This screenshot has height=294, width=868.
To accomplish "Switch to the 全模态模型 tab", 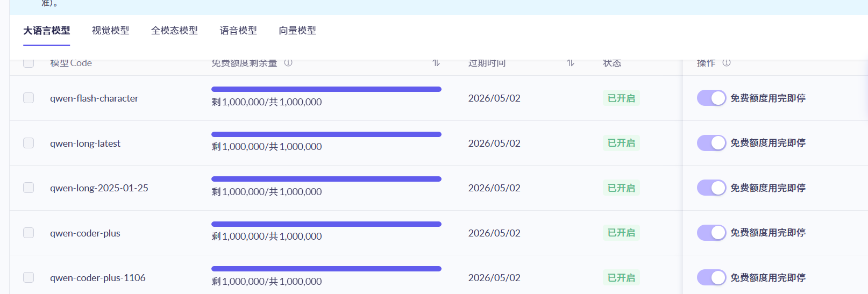I will pyautogui.click(x=174, y=31).
